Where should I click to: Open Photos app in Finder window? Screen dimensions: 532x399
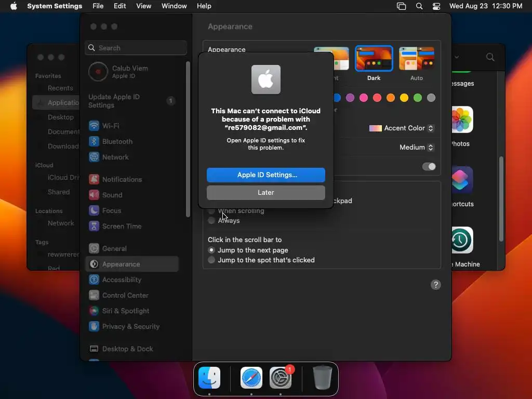pyautogui.click(x=462, y=120)
